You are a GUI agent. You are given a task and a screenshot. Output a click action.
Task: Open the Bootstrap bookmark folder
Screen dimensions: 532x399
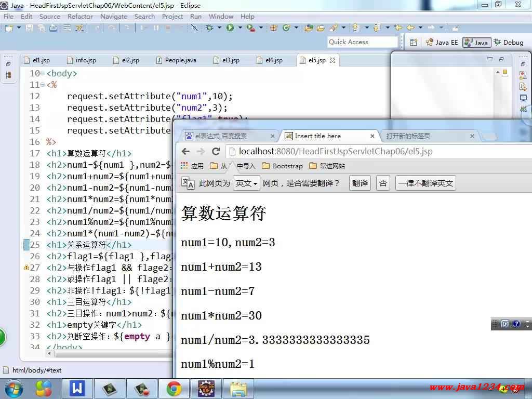pos(282,166)
